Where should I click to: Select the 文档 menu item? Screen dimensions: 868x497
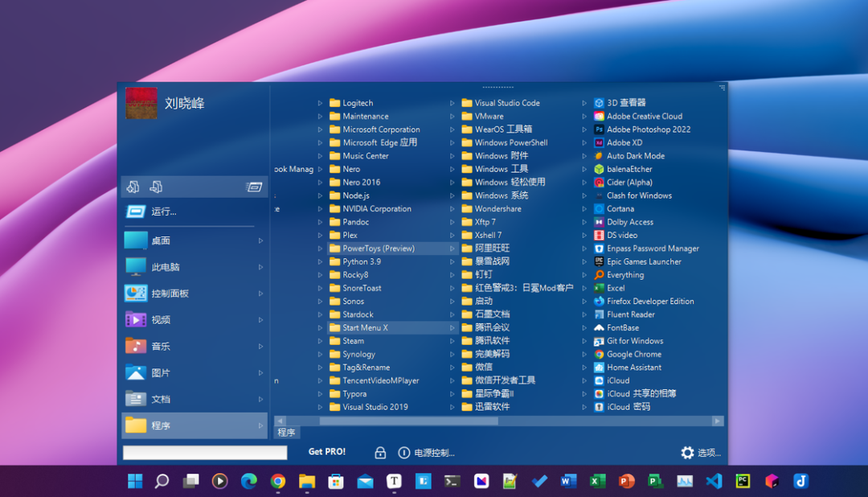pyautogui.click(x=194, y=399)
